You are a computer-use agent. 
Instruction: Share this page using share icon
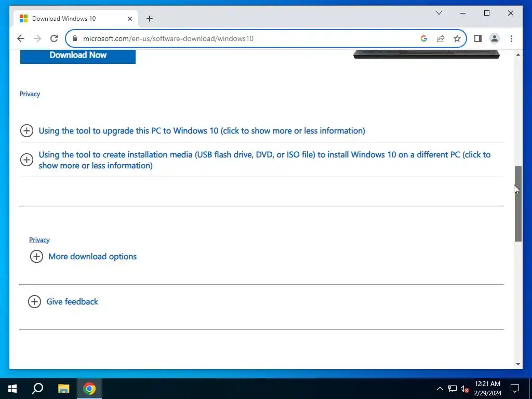click(441, 38)
